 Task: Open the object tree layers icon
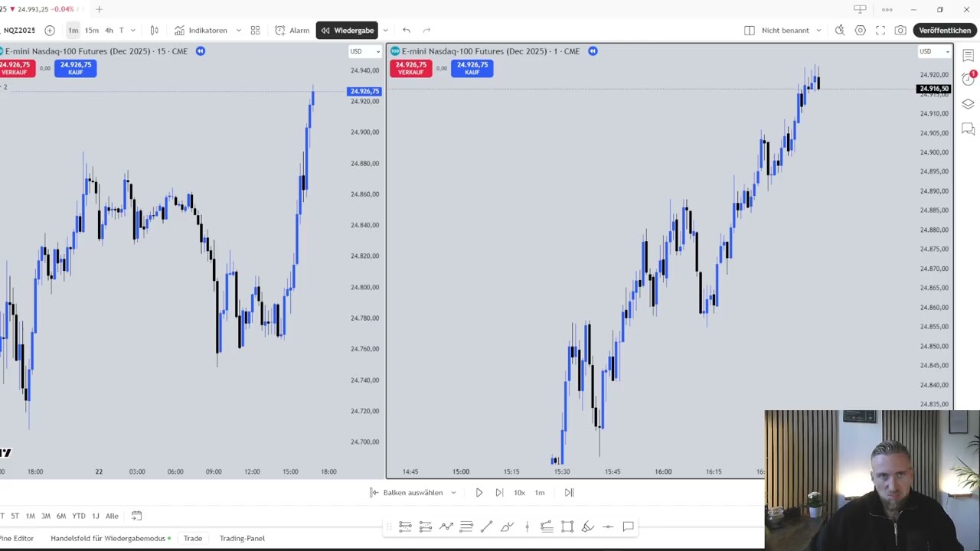969,105
